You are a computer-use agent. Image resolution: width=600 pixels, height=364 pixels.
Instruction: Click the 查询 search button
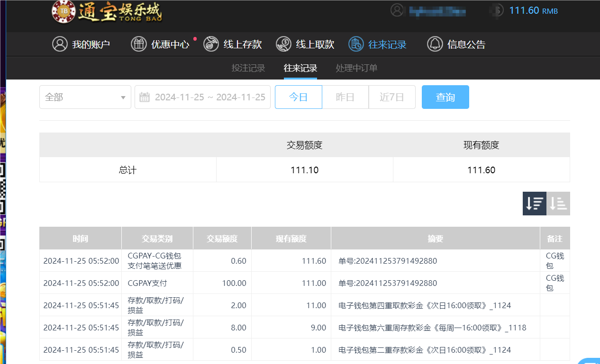point(445,97)
